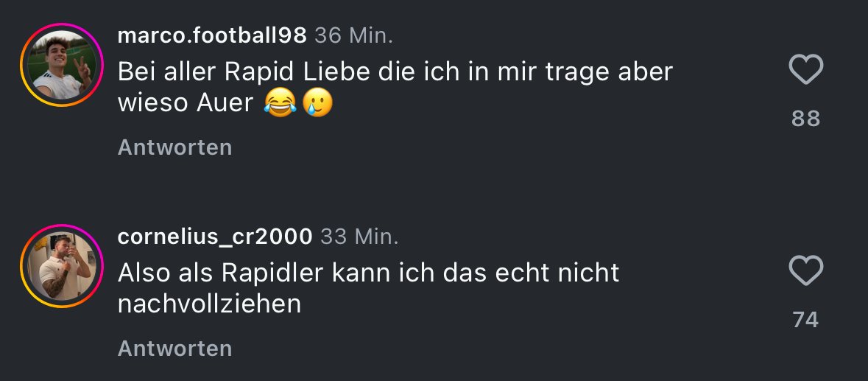Select the word echt in the second comment
The image size is (868, 381).
pyautogui.click(x=515, y=273)
